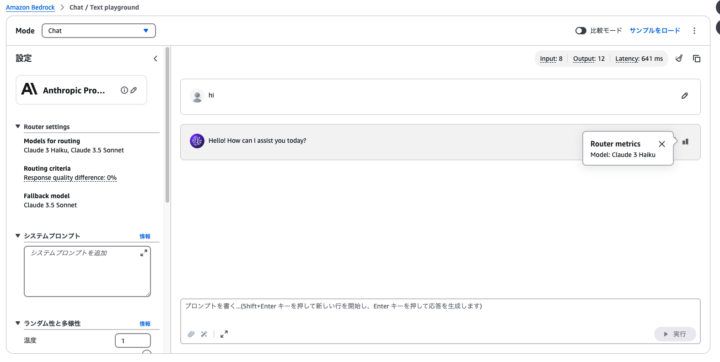Click the clear chat broom icon

(679, 58)
